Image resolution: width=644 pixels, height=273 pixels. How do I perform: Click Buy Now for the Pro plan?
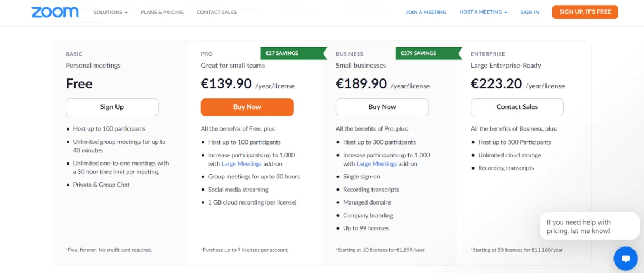click(x=247, y=107)
